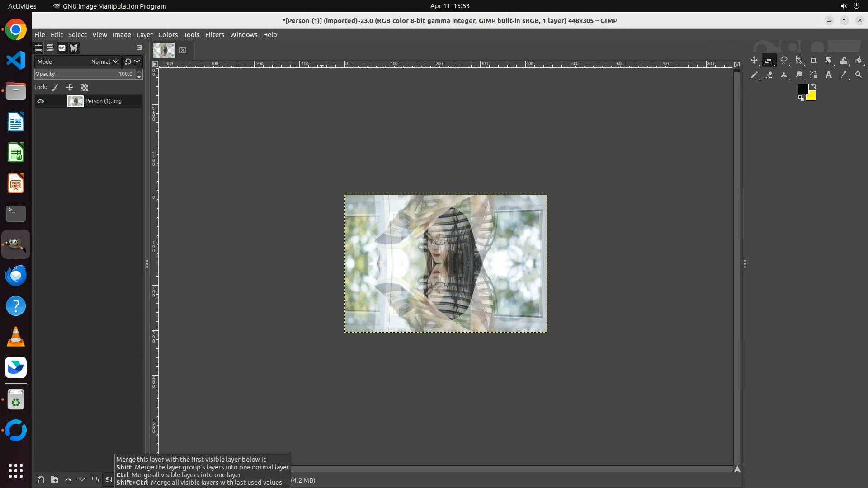Viewport: 868px width, 488px height.
Task: Open the Filters menu
Action: click(214, 35)
